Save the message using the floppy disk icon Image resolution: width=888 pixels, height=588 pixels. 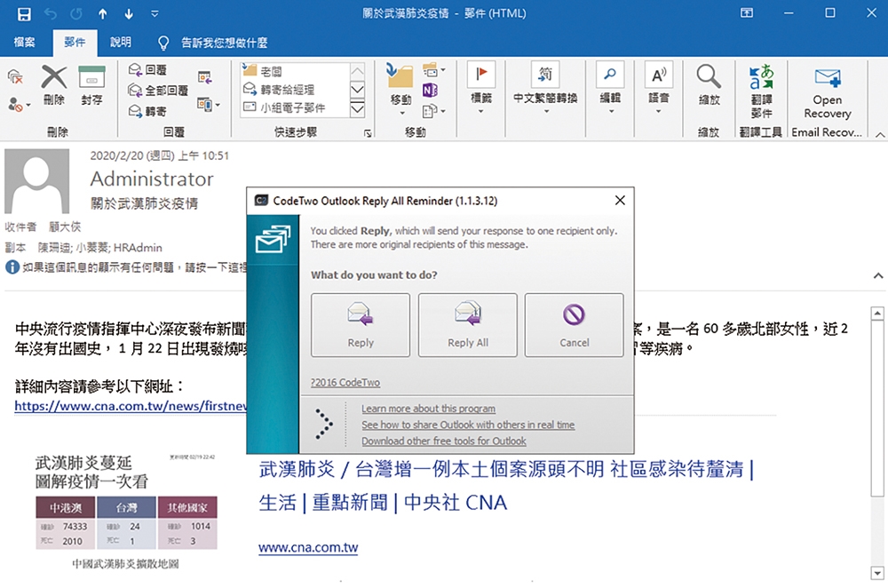pyautogui.click(x=24, y=14)
